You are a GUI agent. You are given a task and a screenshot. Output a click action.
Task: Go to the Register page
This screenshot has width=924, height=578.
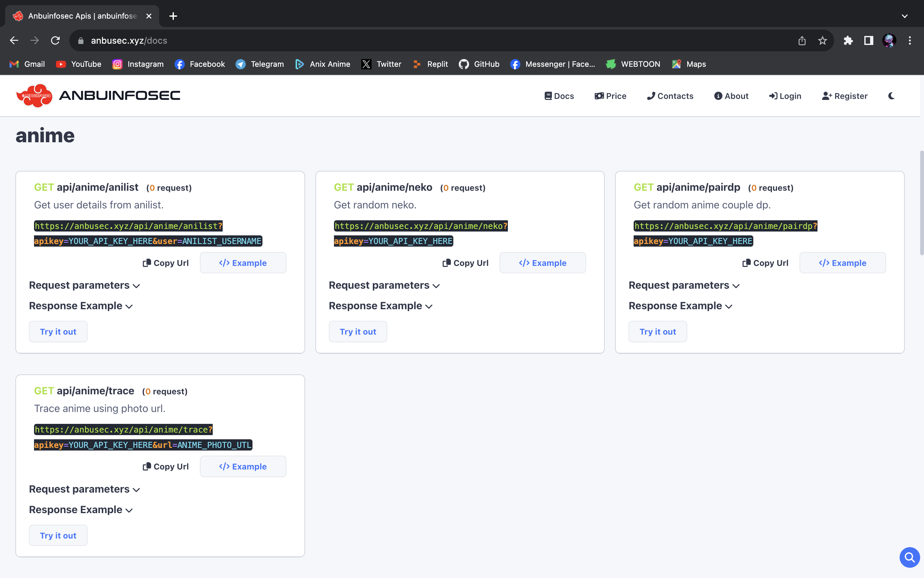844,96
